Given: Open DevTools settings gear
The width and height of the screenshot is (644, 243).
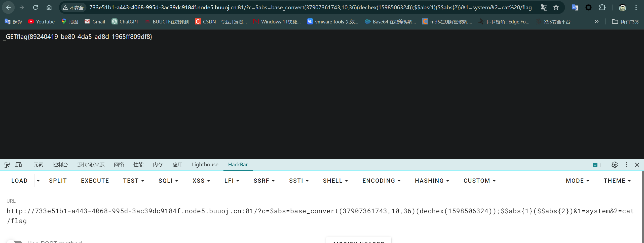Looking at the screenshot, I should 615,165.
